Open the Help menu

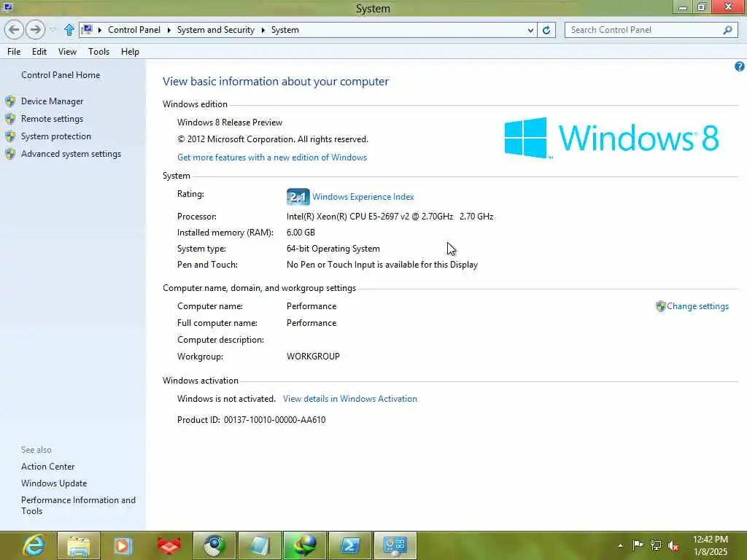tap(130, 52)
